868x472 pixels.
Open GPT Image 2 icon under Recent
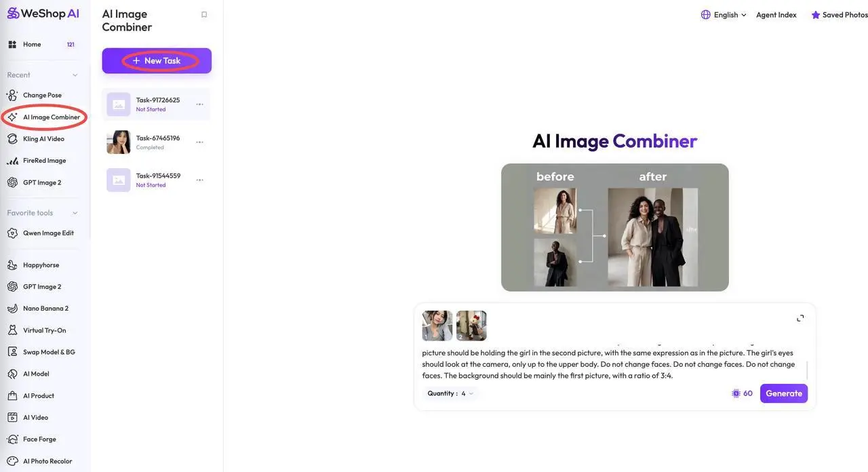tap(12, 182)
